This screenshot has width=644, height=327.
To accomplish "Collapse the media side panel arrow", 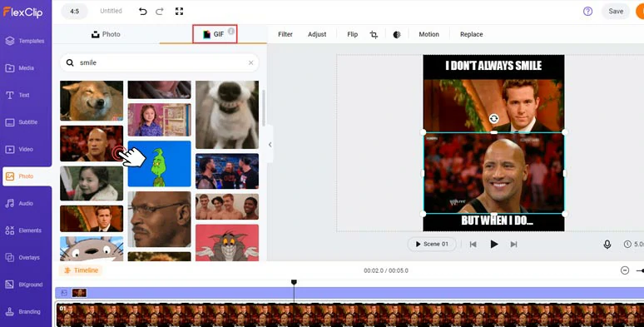I will (270, 145).
